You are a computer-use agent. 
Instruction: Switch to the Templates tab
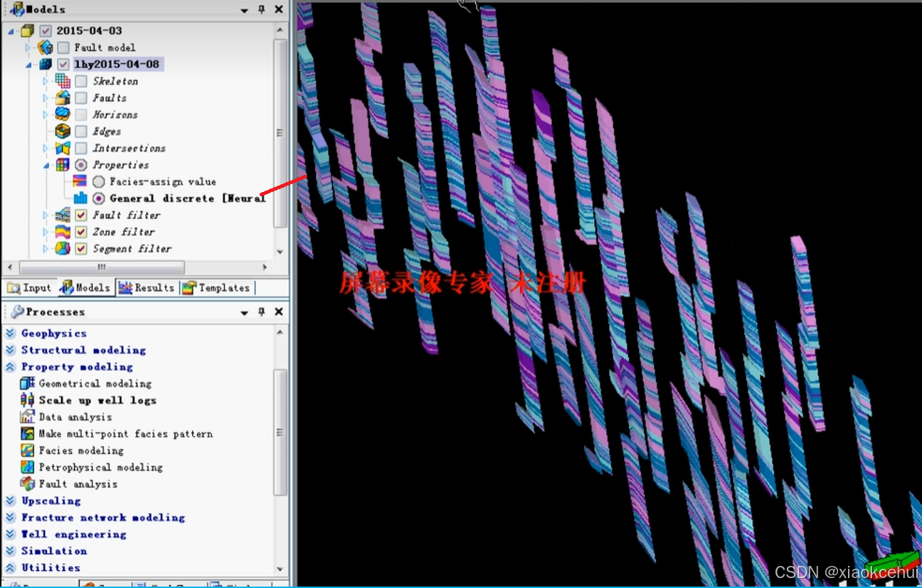[x=216, y=288]
